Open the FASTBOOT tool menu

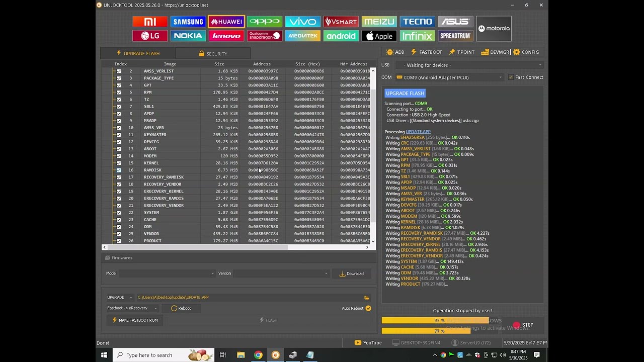[427, 52]
